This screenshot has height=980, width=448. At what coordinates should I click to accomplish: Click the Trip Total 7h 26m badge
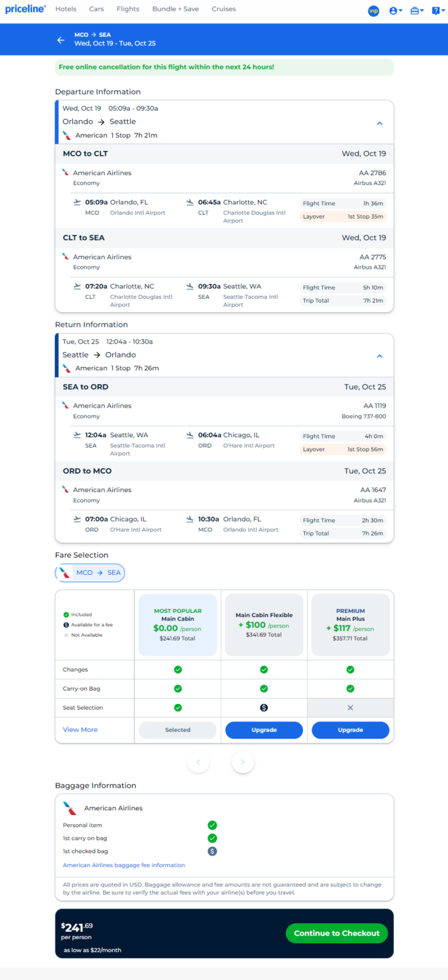pos(343,533)
